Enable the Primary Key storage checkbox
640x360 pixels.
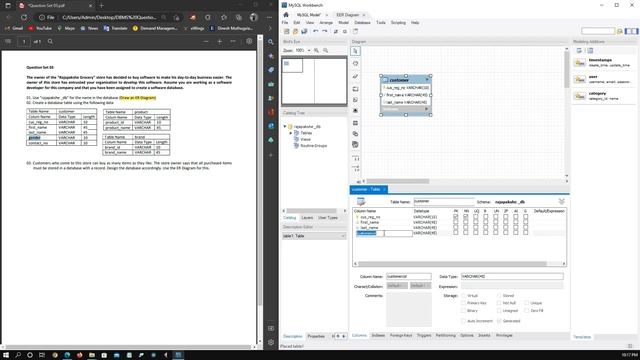463,303
